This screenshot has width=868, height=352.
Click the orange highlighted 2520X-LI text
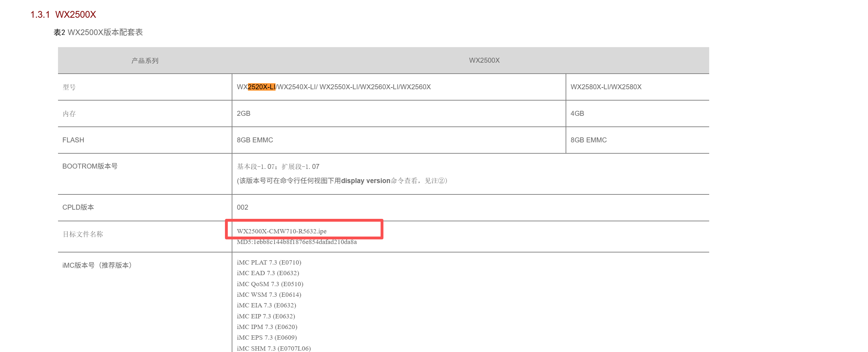click(x=261, y=87)
